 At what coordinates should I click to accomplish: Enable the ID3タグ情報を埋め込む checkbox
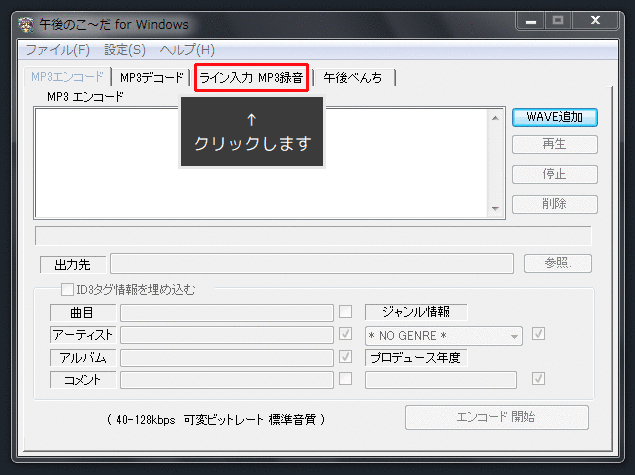coord(68,290)
